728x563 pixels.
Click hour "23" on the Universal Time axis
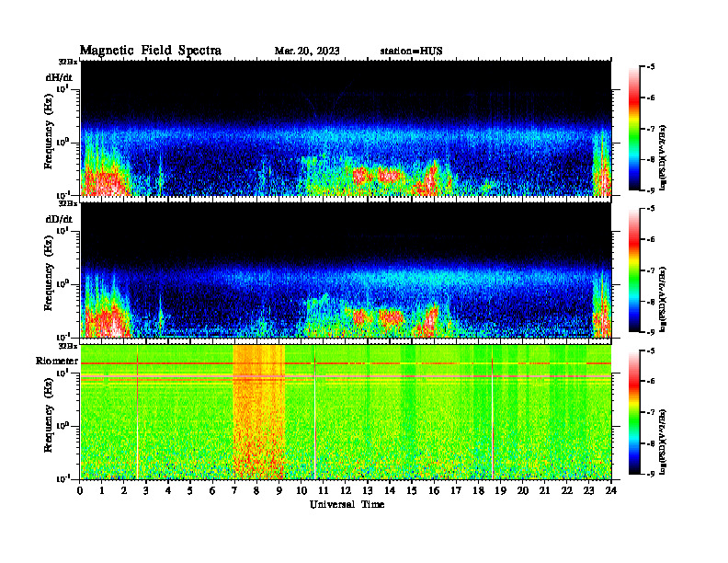(x=588, y=490)
